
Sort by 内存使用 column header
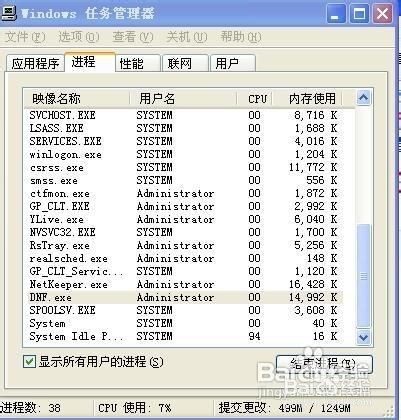pos(307,99)
